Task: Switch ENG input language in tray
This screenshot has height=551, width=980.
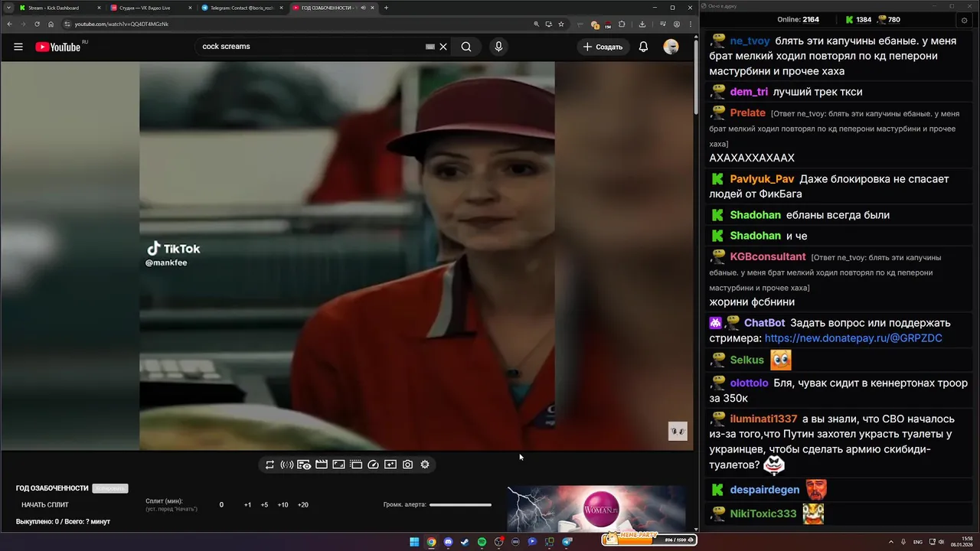Action: (918, 542)
